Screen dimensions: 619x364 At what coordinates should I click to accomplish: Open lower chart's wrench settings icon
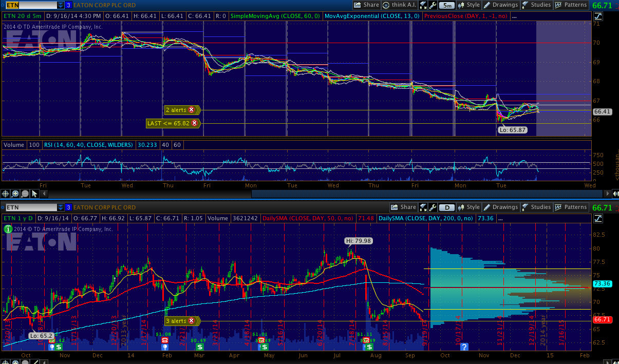pos(433,207)
